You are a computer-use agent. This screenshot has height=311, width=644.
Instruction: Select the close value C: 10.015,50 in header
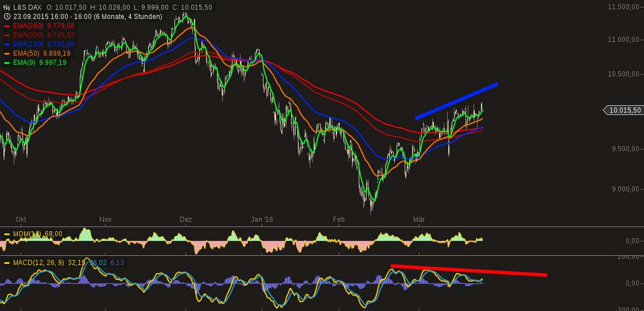[x=192, y=7]
